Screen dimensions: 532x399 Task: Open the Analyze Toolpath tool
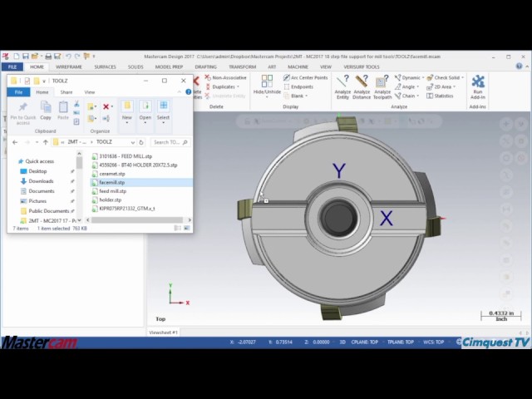(x=382, y=86)
